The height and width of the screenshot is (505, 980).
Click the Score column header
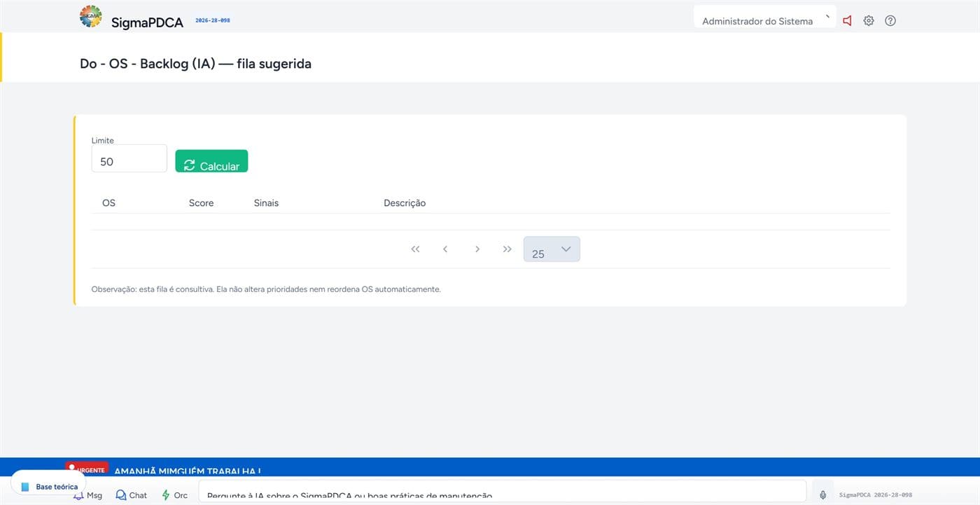pos(201,203)
